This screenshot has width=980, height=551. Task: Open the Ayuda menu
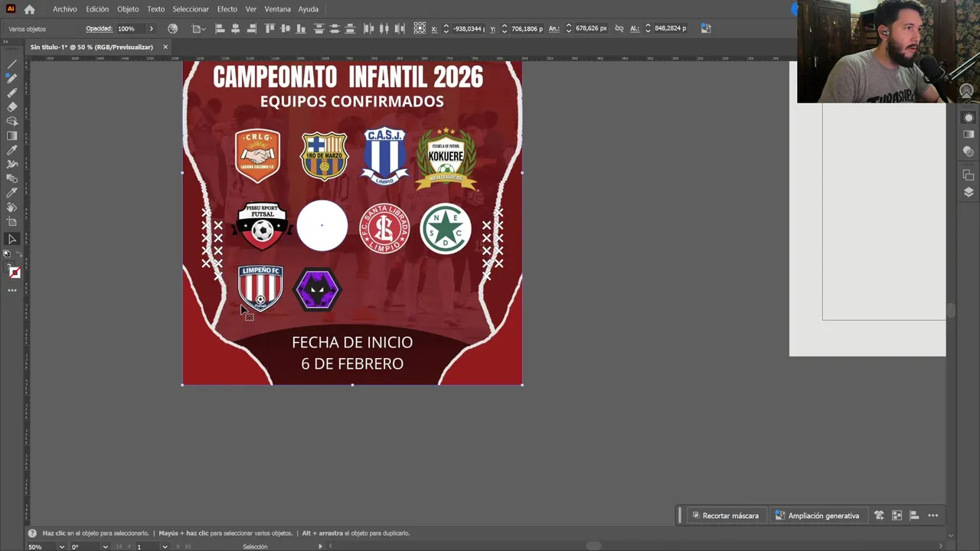point(309,9)
